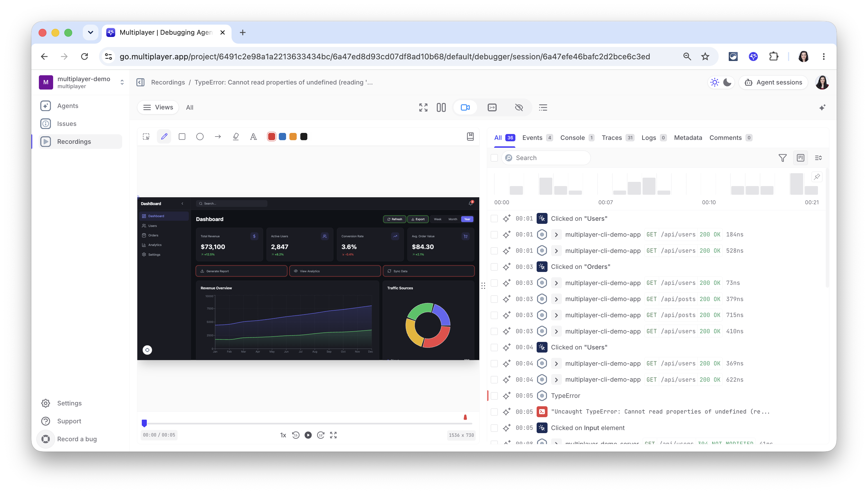Switch to the Traces tab
868x493 pixels.
(x=618, y=138)
